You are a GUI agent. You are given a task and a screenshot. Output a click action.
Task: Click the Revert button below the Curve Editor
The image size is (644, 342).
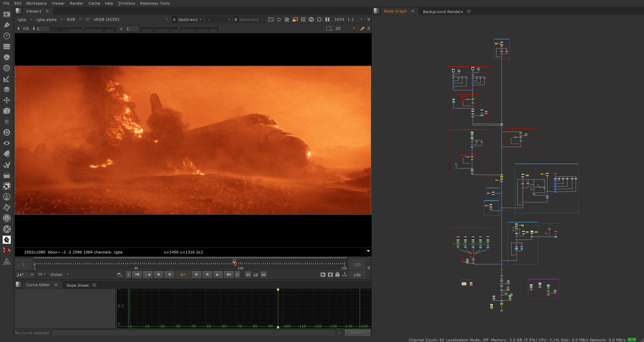click(358, 333)
